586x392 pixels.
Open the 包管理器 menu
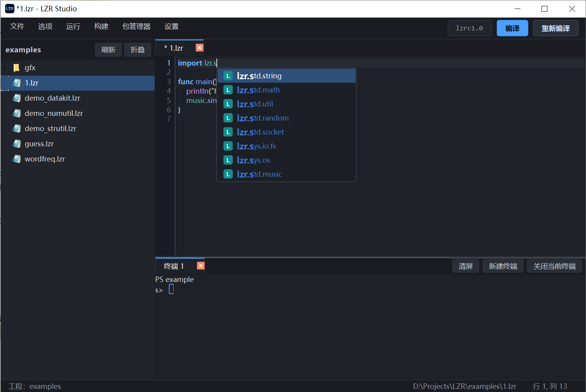(136, 27)
